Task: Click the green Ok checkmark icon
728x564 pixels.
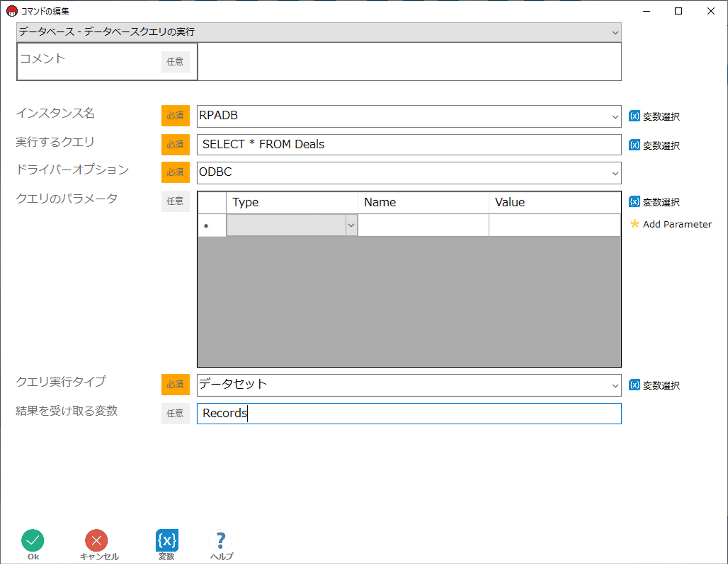Action: 33,540
